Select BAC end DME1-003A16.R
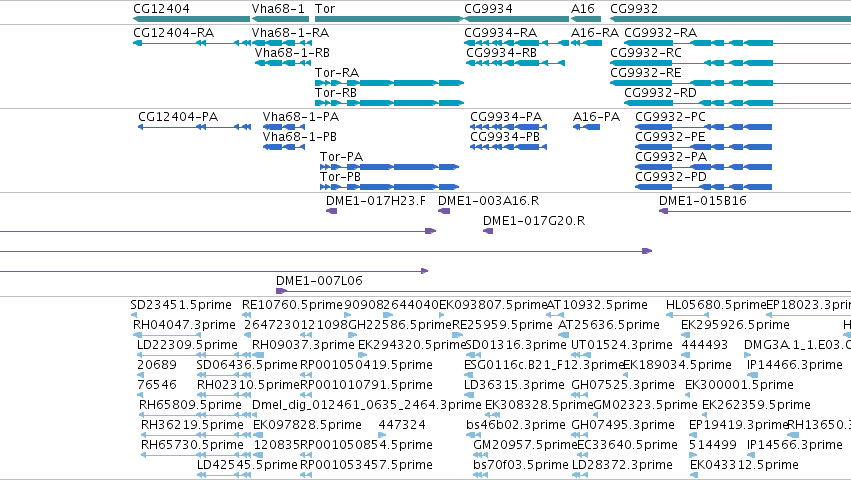851x480 pixels. tap(488, 201)
